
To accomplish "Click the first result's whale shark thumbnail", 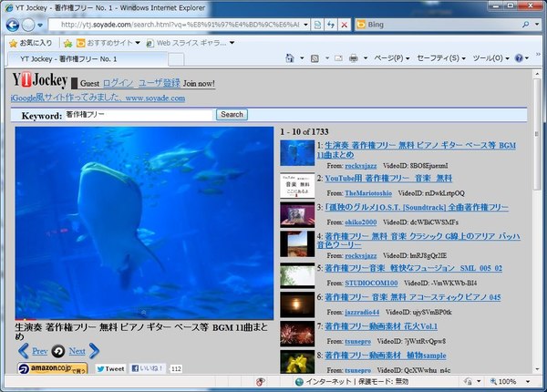I will (296, 151).
